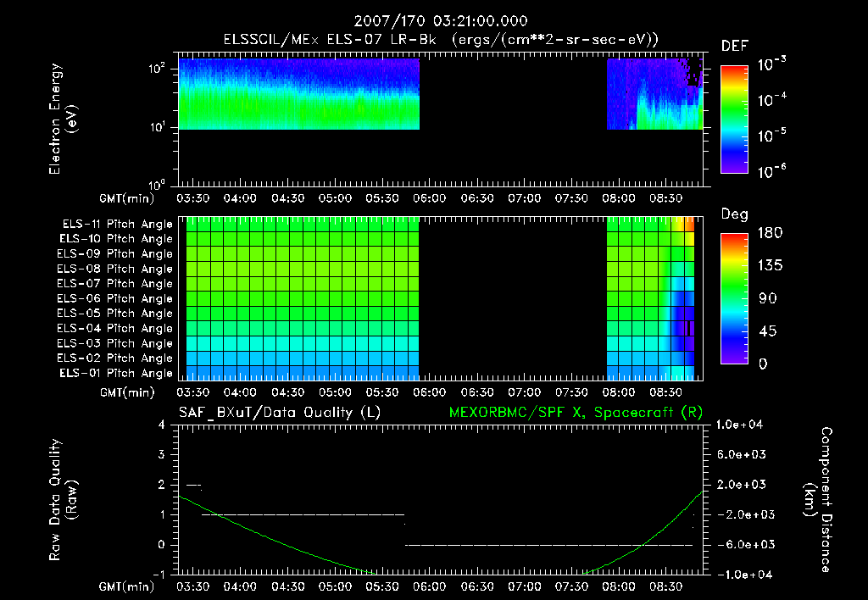Screen dimensions: 868x600
Task: Click GMT(min) label of electron energy panel
Action: coord(127,198)
